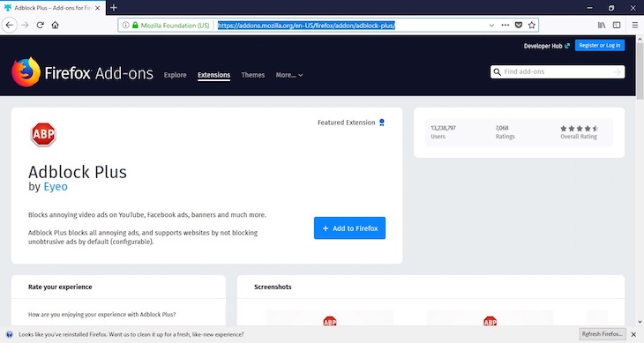The image size is (644, 343).
Task: Click the search magnifier icon
Action: click(x=497, y=71)
